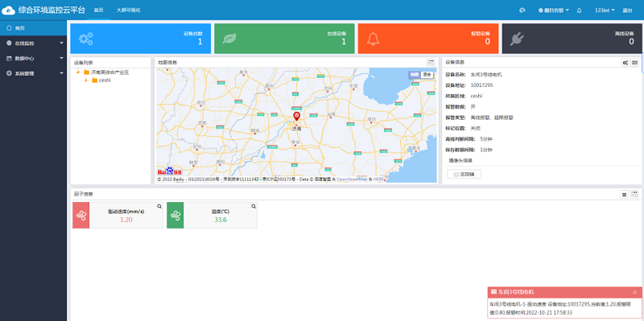
Task: Open the 123iot user dropdown
Action: (605, 10)
